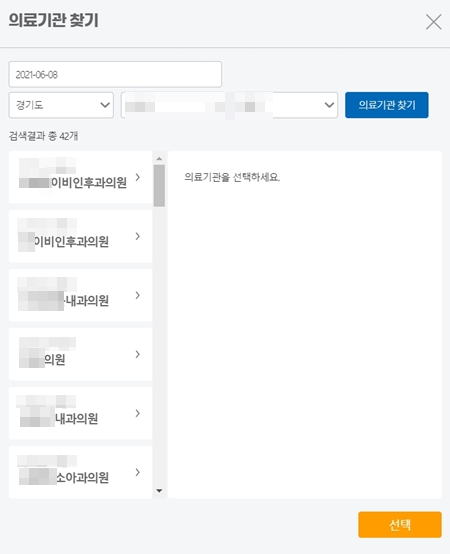Pick the fifth result, a 내과의원 clinic
The height and width of the screenshot is (554, 450).
(x=81, y=413)
